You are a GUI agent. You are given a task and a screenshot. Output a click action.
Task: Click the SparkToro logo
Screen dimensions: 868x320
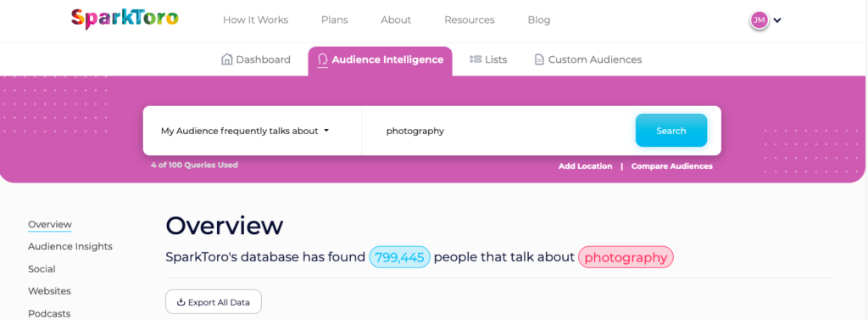click(x=125, y=19)
